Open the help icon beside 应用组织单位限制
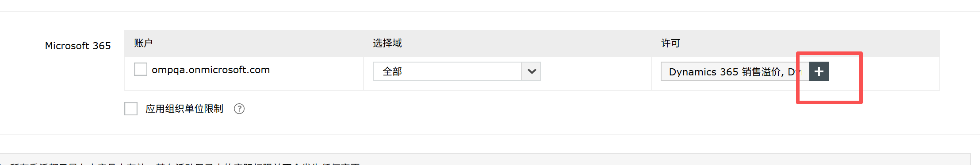Image resolution: width=980 pixels, height=165 pixels. click(239, 109)
